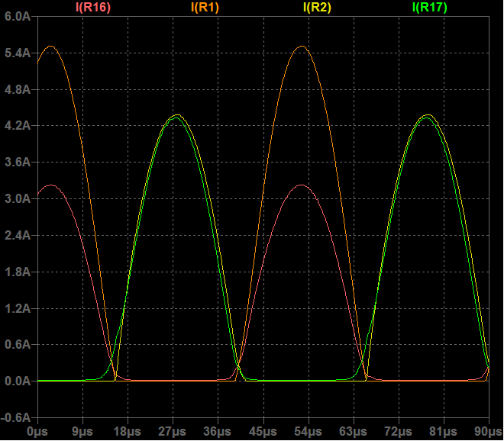Click the 1.2A vertical axis label

point(18,309)
